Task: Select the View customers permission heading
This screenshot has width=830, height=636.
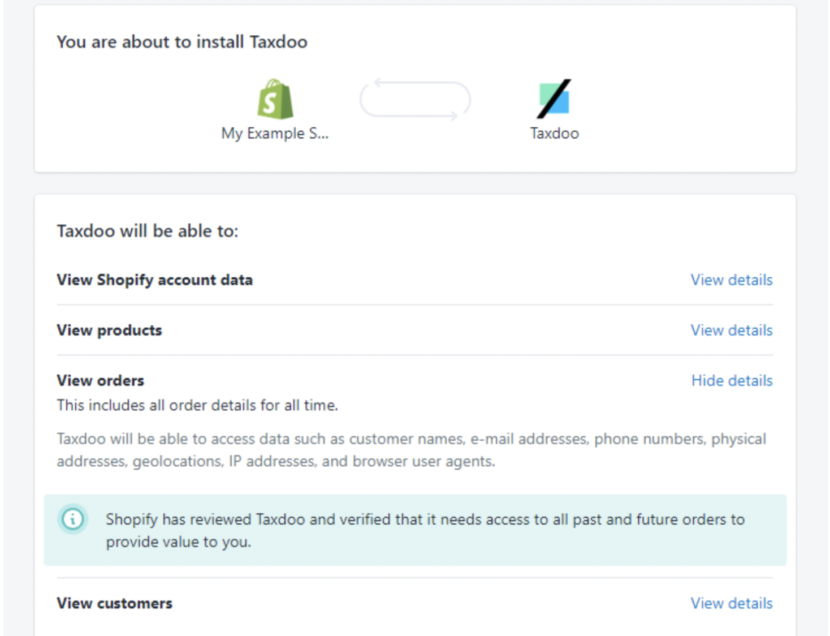Action: [x=115, y=603]
